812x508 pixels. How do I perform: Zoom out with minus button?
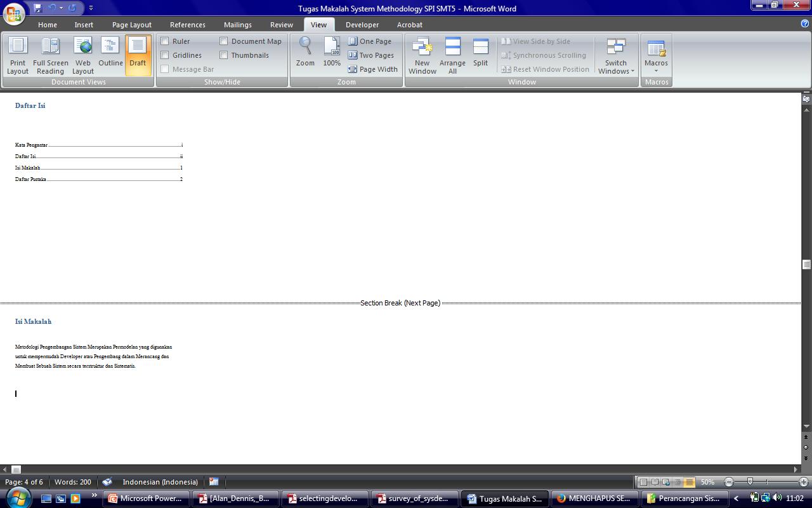729,482
